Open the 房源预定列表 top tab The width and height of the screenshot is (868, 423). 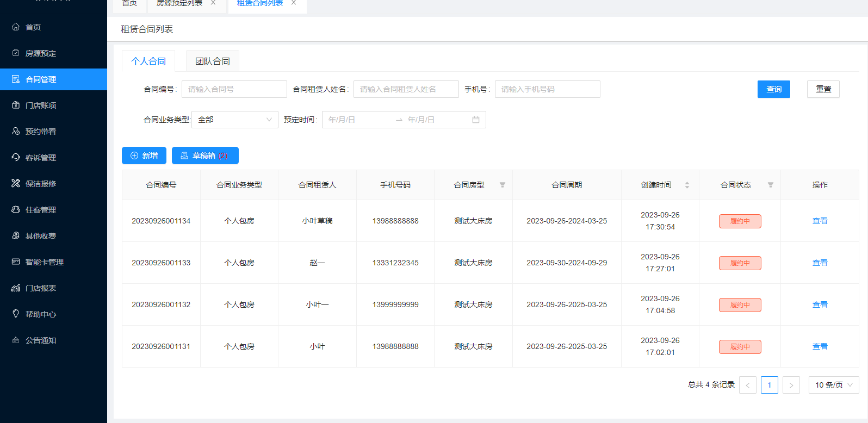point(179,3)
